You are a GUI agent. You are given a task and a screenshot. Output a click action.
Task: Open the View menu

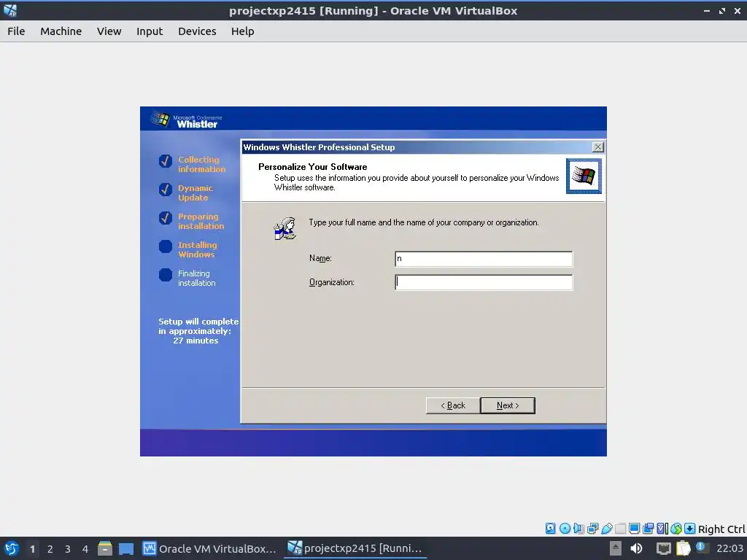click(109, 31)
